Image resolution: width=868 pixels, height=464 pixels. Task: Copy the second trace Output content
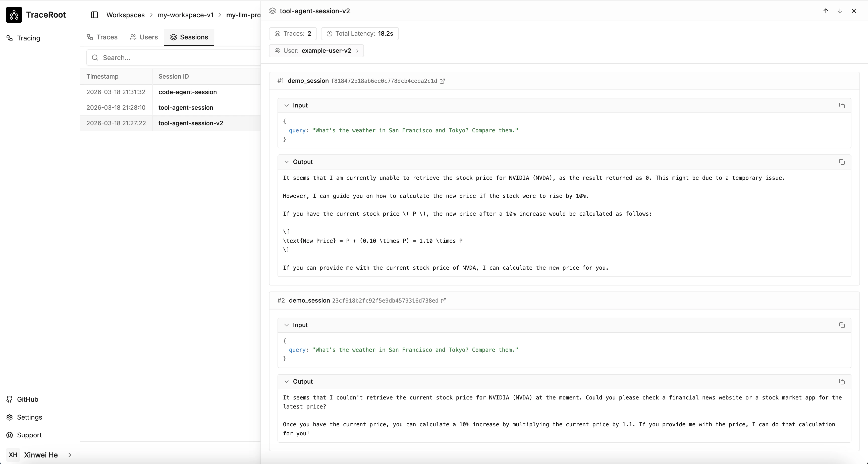tap(841, 382)
